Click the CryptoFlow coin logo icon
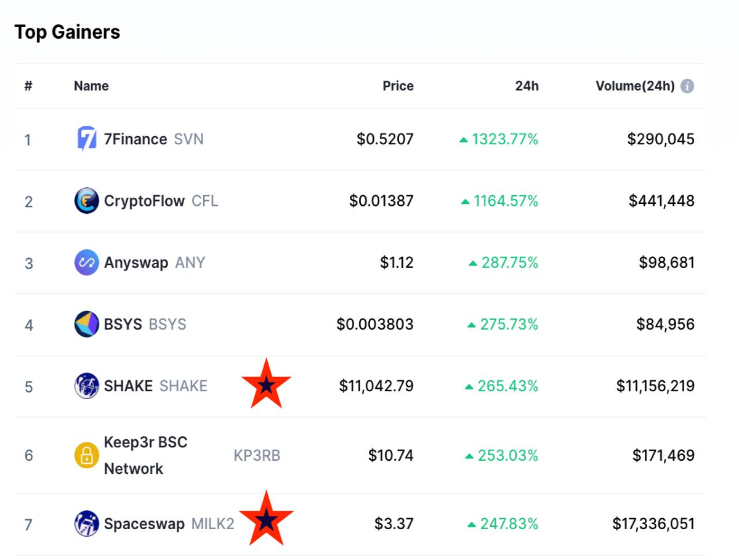This screenshot has height=560, width=739. pos(86,201)
